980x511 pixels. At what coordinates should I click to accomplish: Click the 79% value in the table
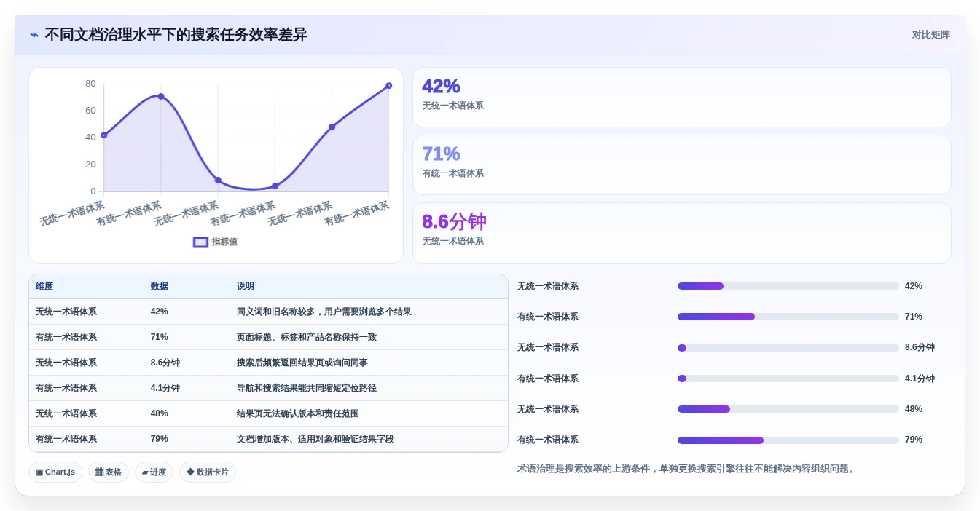[160, 439]
